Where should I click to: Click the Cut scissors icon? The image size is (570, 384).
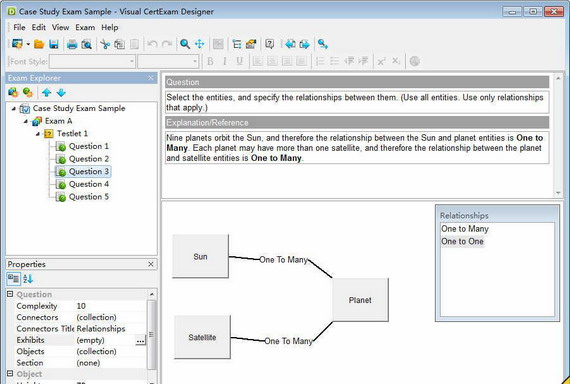point(105,44)
